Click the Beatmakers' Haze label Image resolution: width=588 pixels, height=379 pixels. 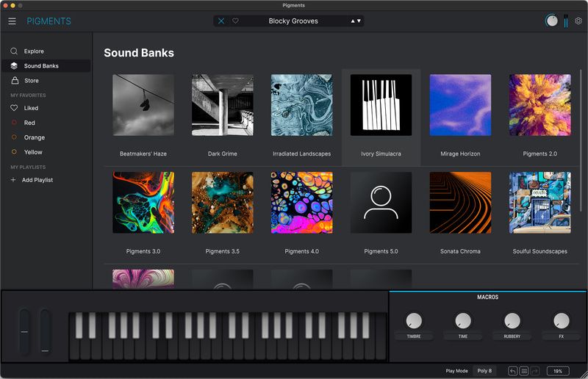pos(143,154)
